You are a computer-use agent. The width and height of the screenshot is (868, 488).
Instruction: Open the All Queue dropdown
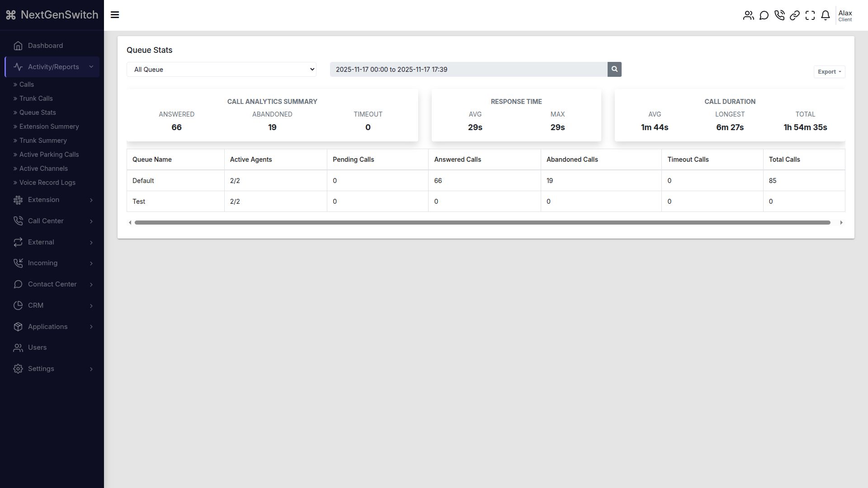(x=221, y=69)
